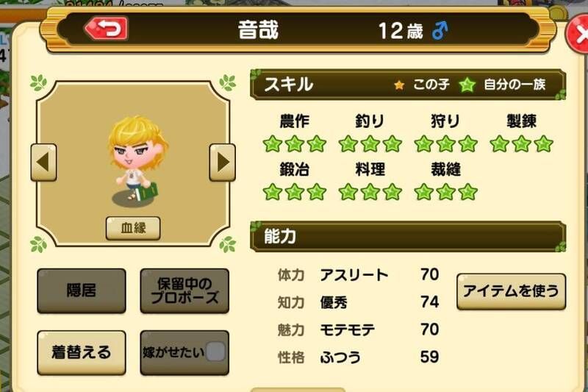Click the 隠居 retire button
The width and height of the screenshot is (588, 392).
(82, 291)
